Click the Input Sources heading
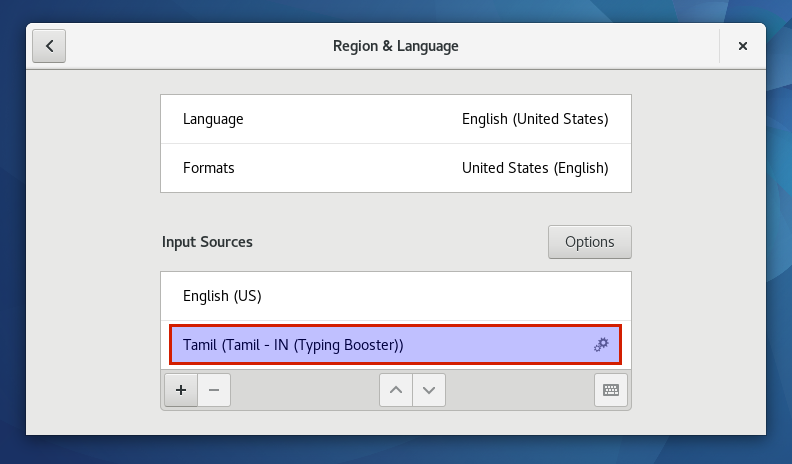The height and width of the screenshot is (464, 792). [207, 242]
